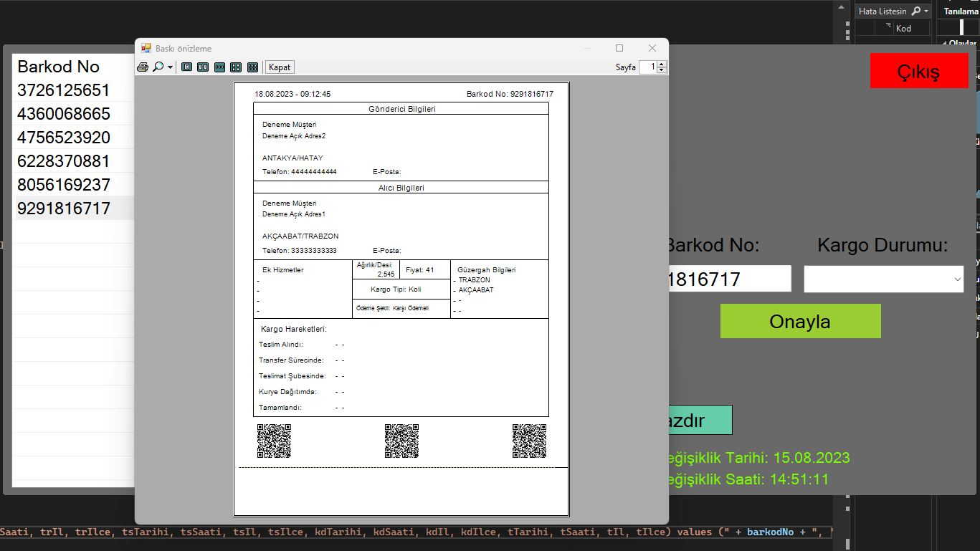Click the red Çıkış button
This screenshot has height=551, width=980.
tap(919, 70)
